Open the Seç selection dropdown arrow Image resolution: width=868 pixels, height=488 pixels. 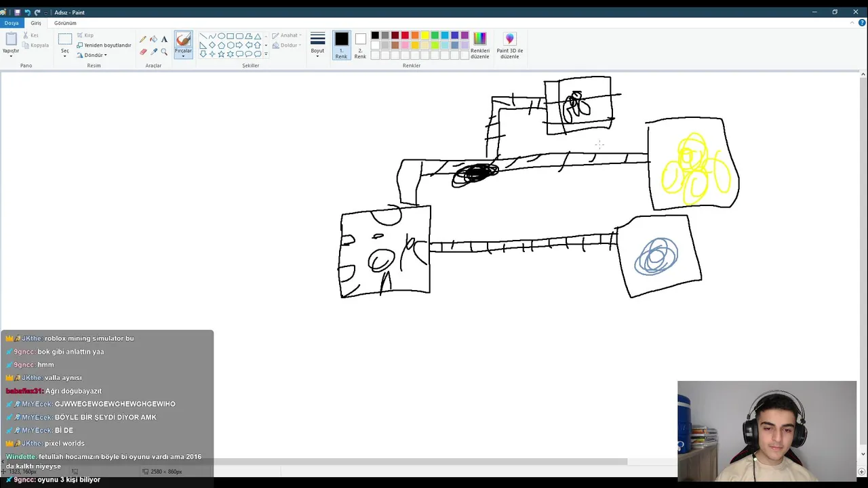point(65,55)
